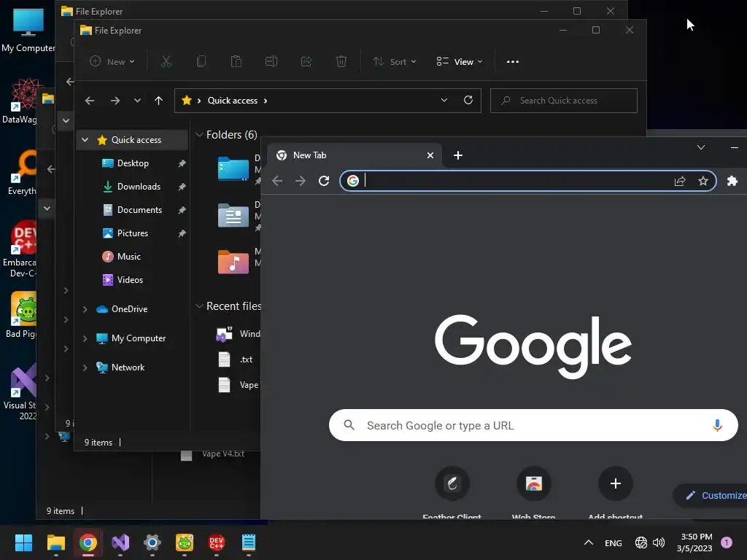This screenshot has height=560, width=747.
Task: Click the Paste icon in File Explorer toolbar
Action: 236,61
